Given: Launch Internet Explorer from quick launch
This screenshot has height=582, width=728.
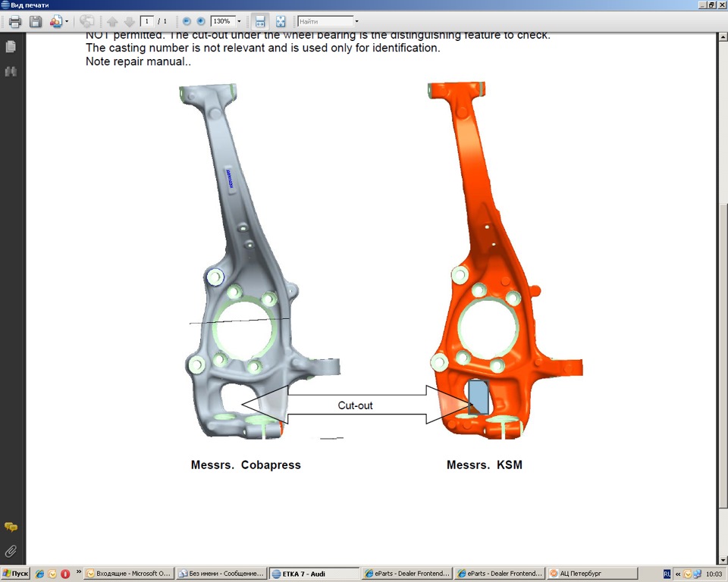Looking at the screenshot, I should (x=40, y=574).
